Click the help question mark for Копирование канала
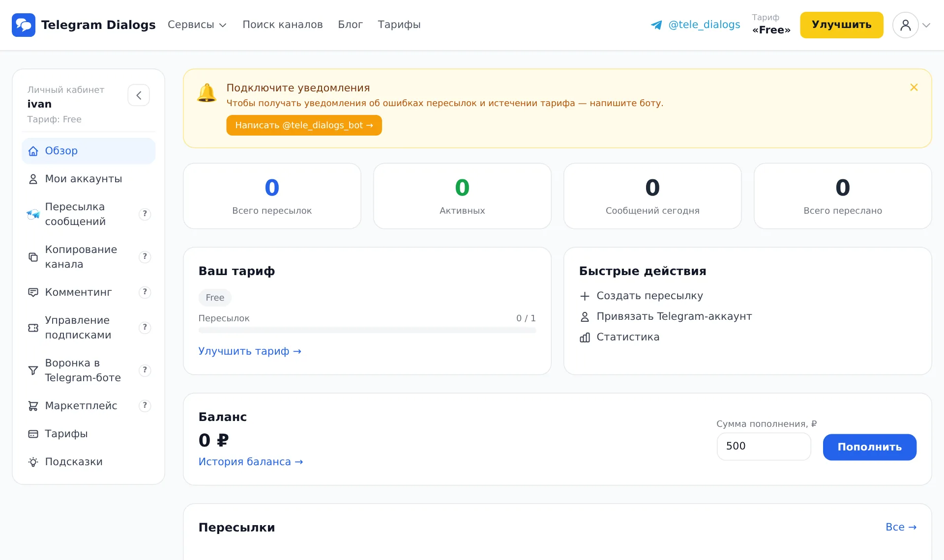Image resolution: width=944 pixels, height=560 pixels. point(145,256)
